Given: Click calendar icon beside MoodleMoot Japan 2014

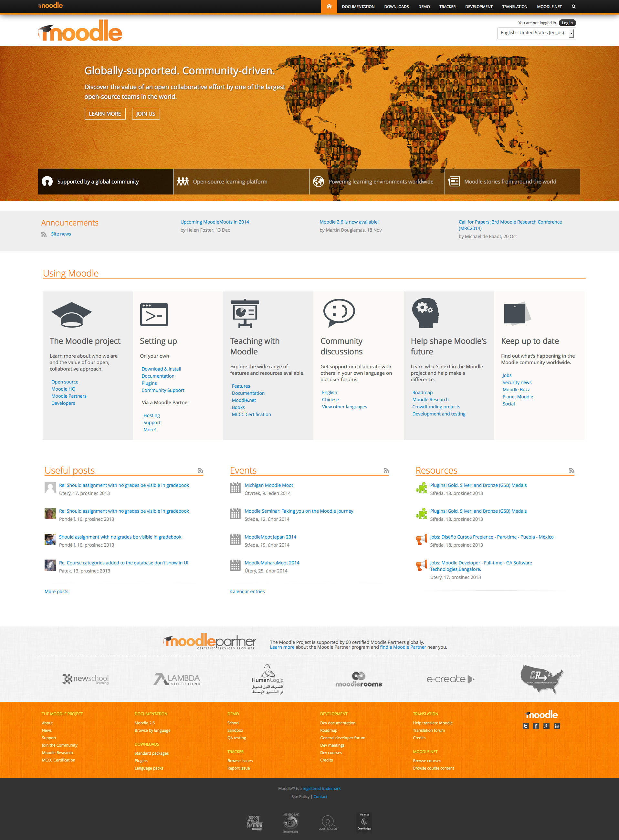Looking at the screenshot, I should [235, 540].
